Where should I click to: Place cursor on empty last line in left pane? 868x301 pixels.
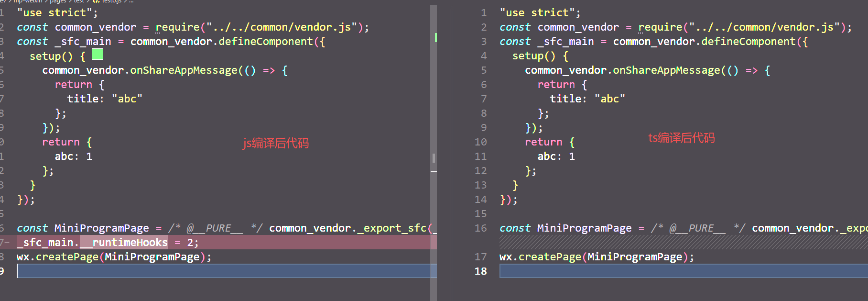click(191, 271)
